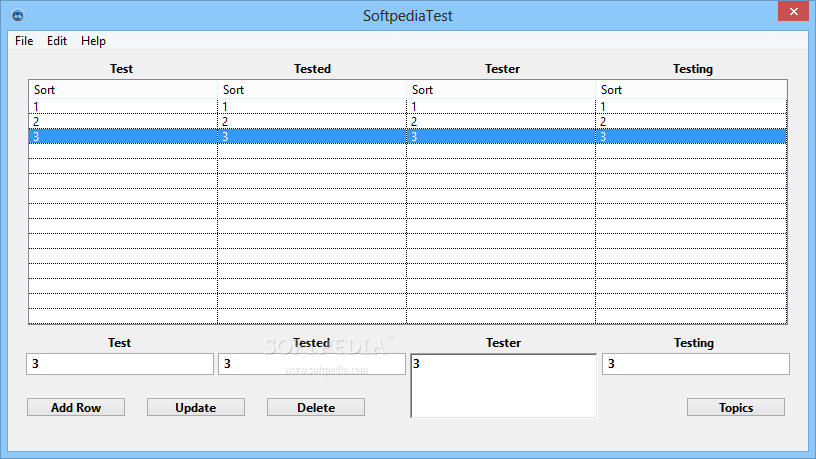Screen dimensions: 816x459
Task: Select row with value 2 in Test column
Action: pyautogui.click(x=123, y=122)
